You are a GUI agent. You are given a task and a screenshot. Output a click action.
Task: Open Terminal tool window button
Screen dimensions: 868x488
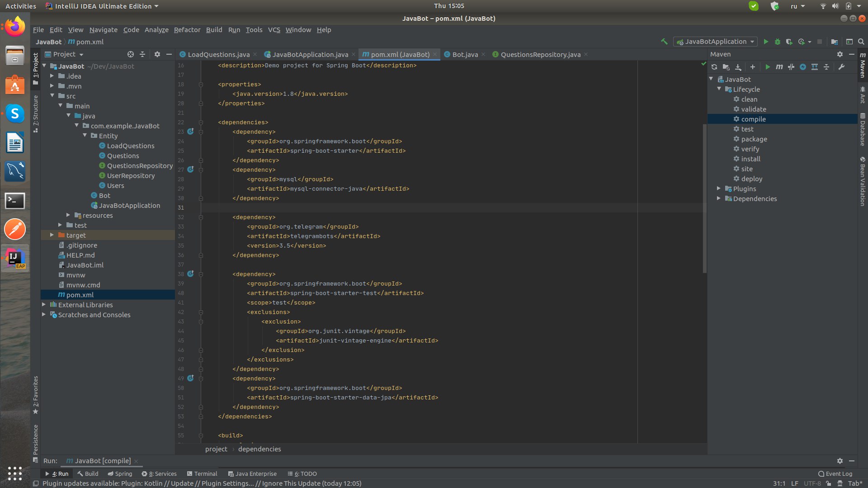pyautogui.click(x=202, y=474)
